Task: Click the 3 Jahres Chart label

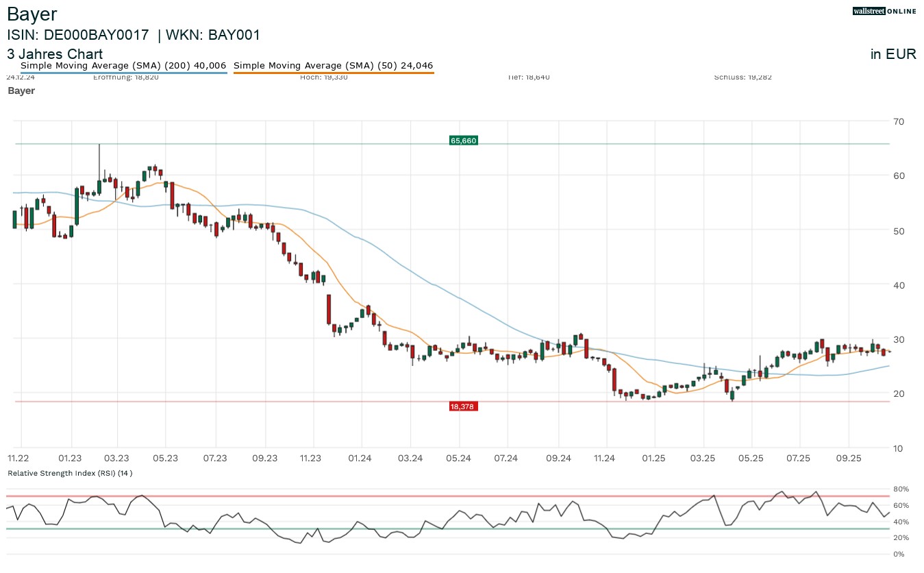Action: pos(55,54)
